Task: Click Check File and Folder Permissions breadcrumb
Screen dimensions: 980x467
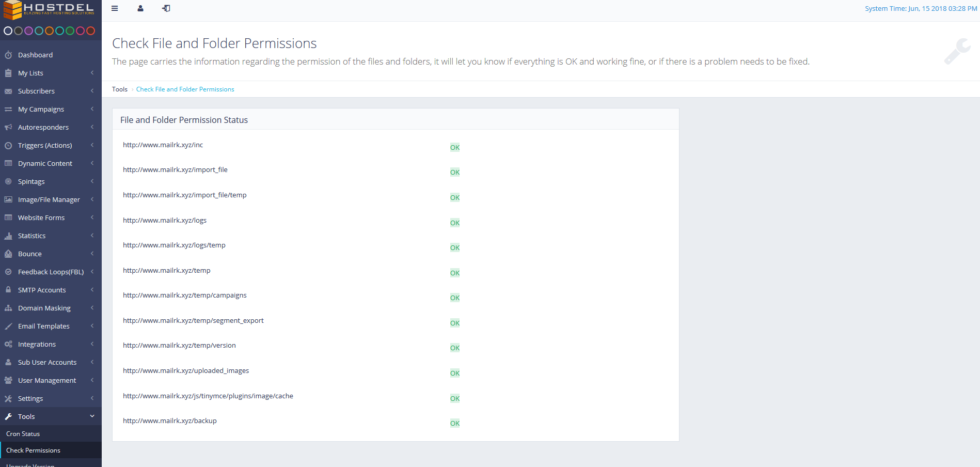Action: pyautogui.click(x=185, y=89)
